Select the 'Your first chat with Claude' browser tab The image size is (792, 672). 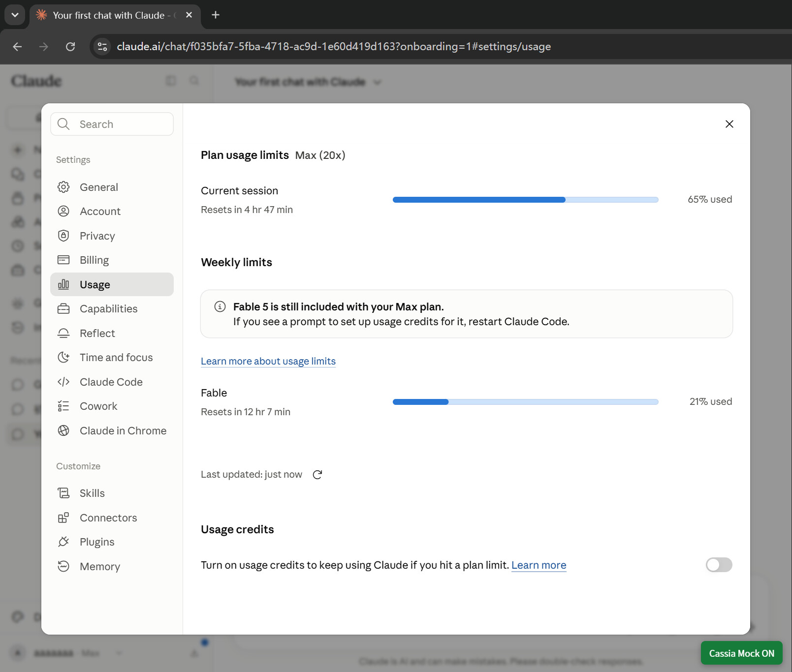pyautogui.click(x=115, y=15)
